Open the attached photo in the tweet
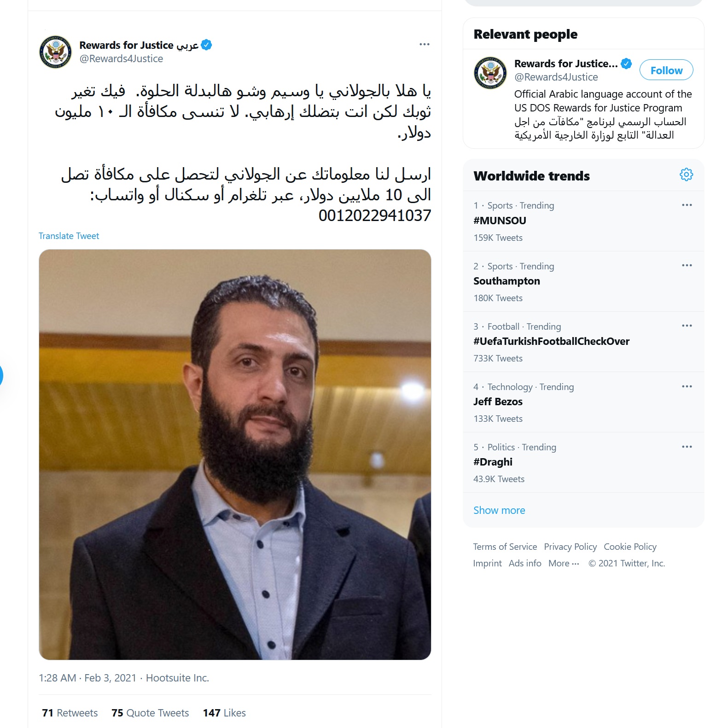Viewport: 716px width, 728px height. 235,454
